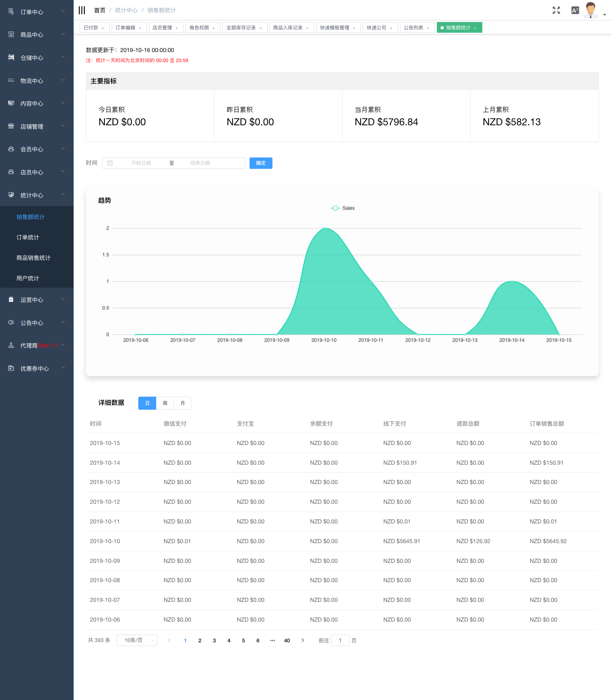Click the calendar icon in date picker
611x700 pixels.
click(110, 163)
